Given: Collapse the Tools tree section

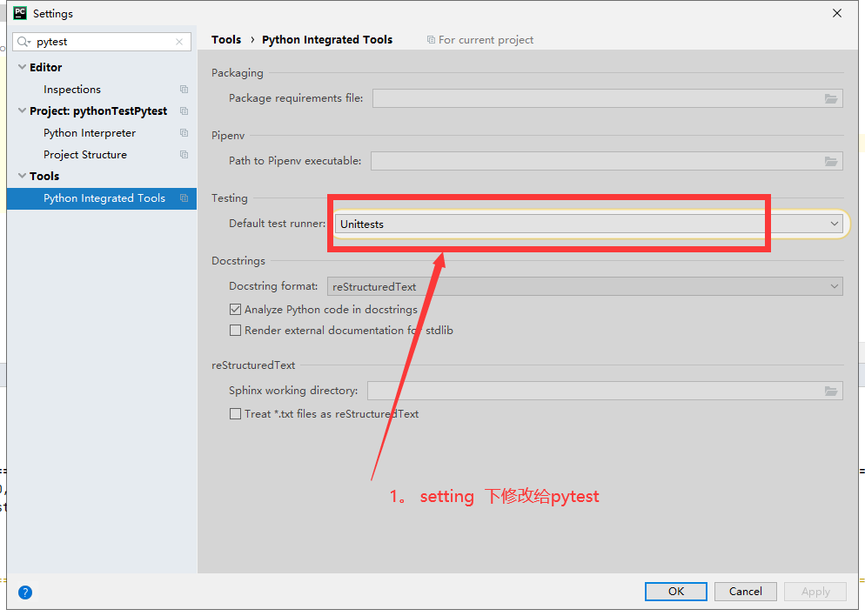Looking at the screenshot, I should click(x=22, y=176).
